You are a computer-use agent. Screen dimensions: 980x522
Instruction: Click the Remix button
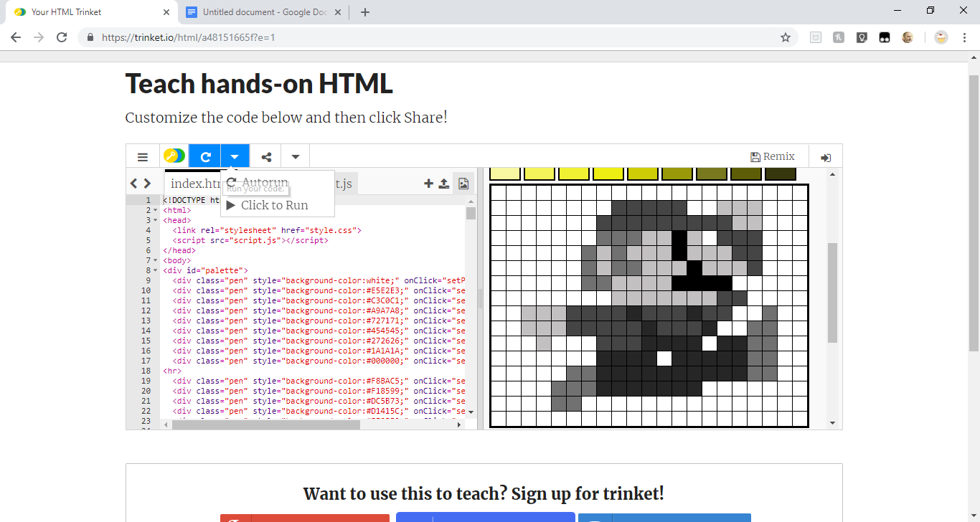[773, 156]
